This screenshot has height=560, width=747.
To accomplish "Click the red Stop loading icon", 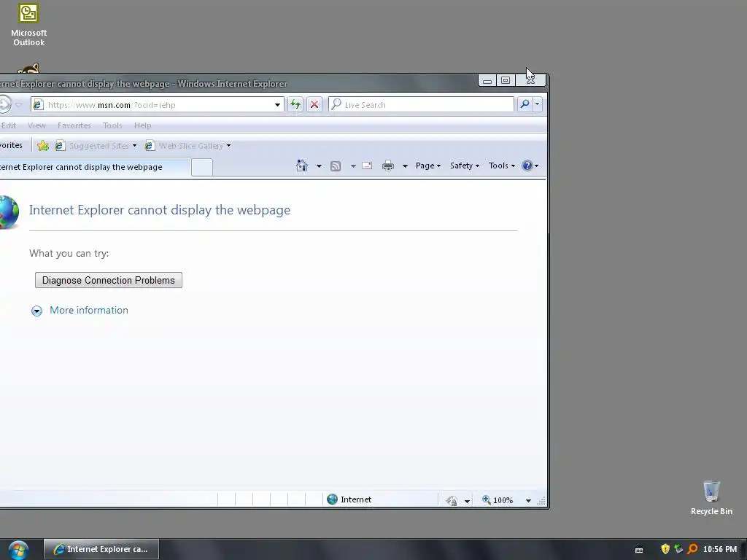I will coord(314,104).
